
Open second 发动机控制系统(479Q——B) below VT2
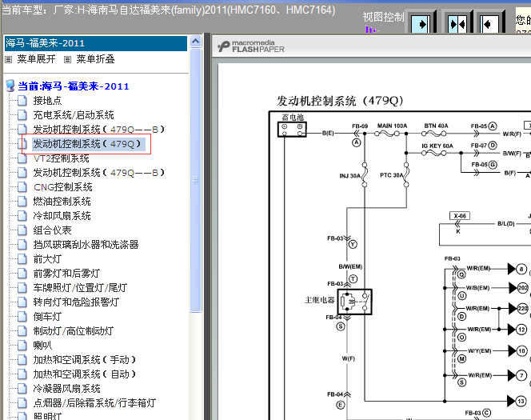click(98, 173)
